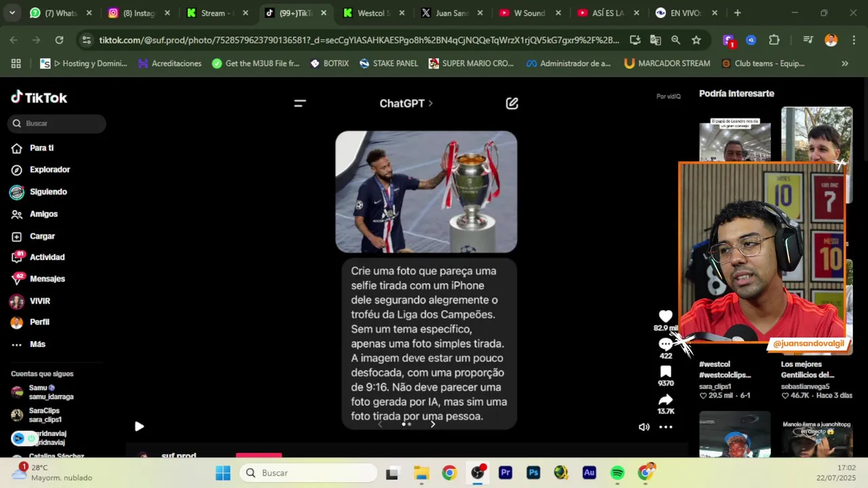Open browser apps grid icon
This screenshot has height=488, width=868.
16,64
